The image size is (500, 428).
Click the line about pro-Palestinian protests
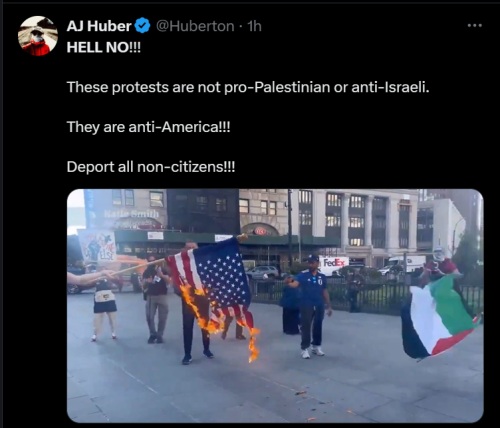pyautogui.click(x=248, y=87)
